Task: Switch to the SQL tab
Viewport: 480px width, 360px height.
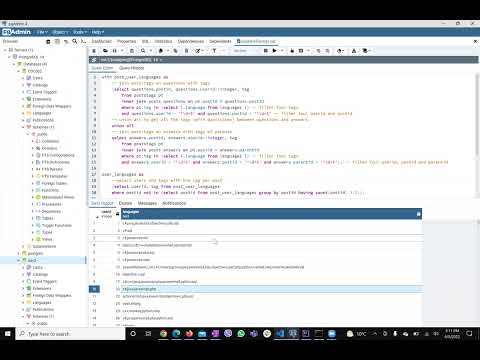Action: (x=145, y=41)
